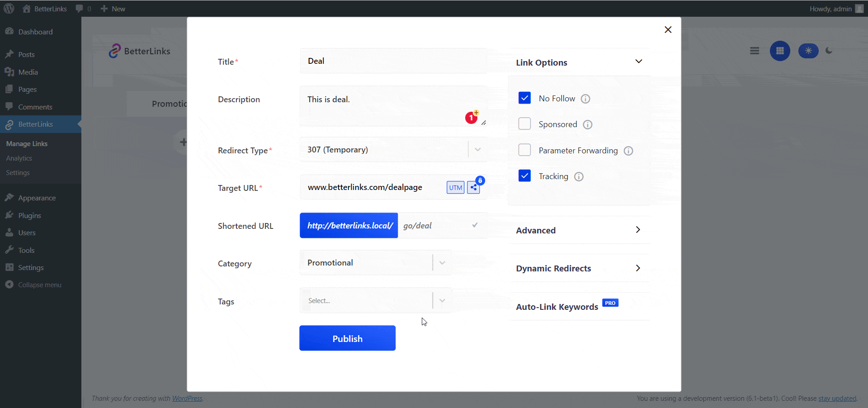The image size is (868, 408).
Task: Select light mode with the sun icon
Action: click(x=808, y=51)
